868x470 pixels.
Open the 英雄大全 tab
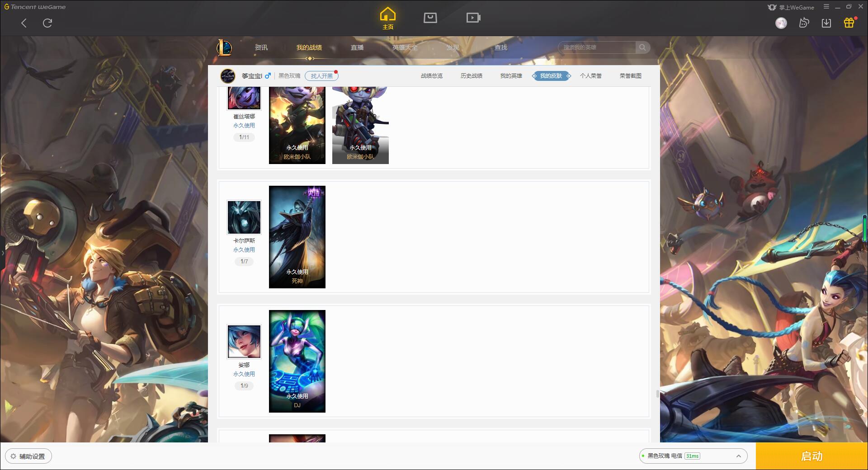tap(405, 47)
